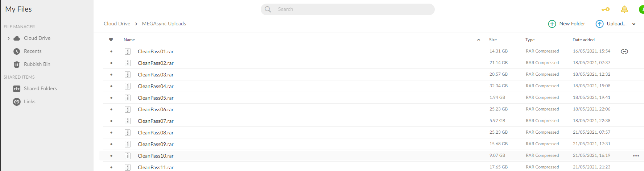Toggle favourite dot for CleanPass07.rar
644x171 pixels.
click(x=111, y=121)
